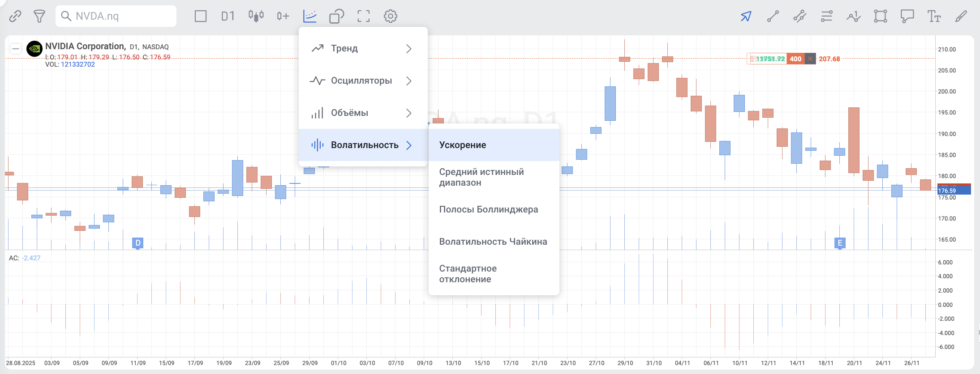Click the 28.08.2025 date label
Viewport: 980px width, 374px height.
pos(21,363)
